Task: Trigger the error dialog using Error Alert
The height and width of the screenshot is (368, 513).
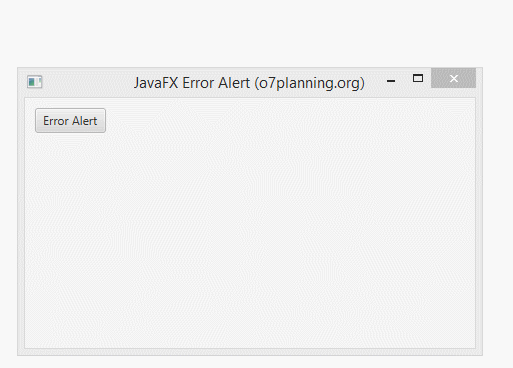Action: [x=70, y=120]
